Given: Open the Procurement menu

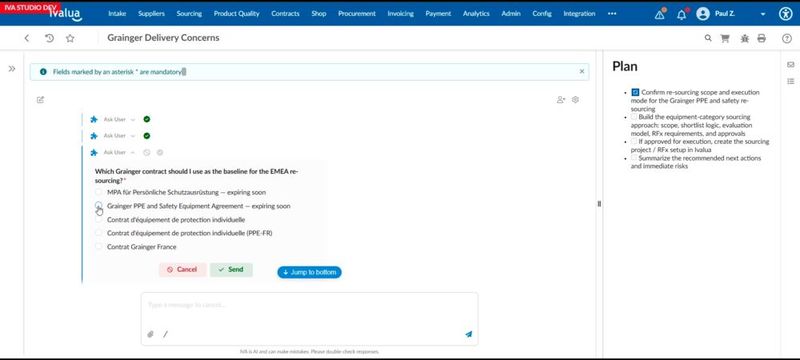Looking at the screenshot, I should pos(357,14).
